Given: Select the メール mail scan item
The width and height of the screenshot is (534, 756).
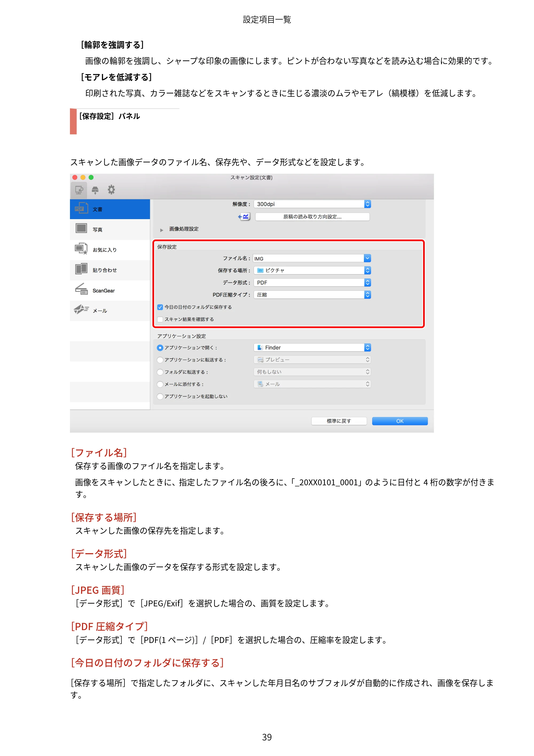Looking at the screenshot, I should [110, 311].
